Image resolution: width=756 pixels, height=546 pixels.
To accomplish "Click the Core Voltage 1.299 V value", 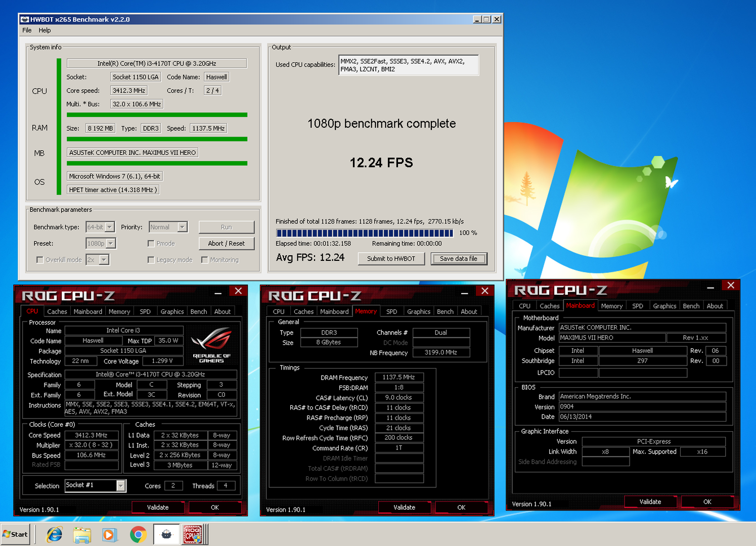I will (162, 361).
